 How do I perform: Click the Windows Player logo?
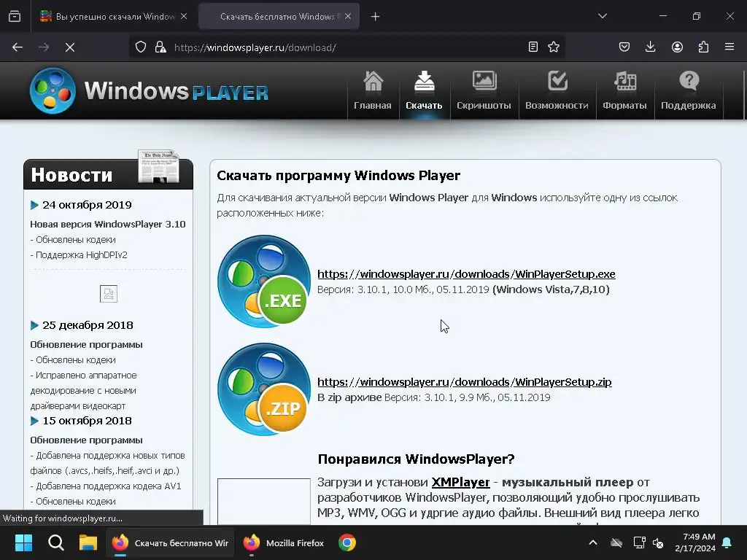149,91
